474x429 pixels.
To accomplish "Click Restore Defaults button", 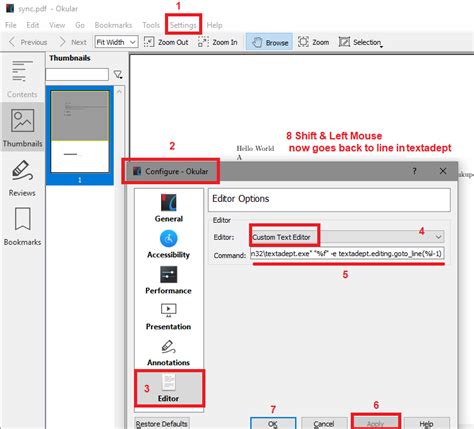I will (162, 423).
